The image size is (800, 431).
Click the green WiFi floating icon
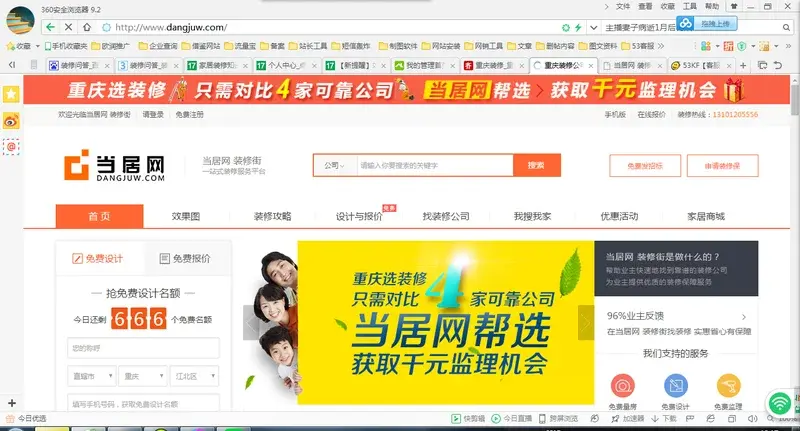[x=780, y=403]
